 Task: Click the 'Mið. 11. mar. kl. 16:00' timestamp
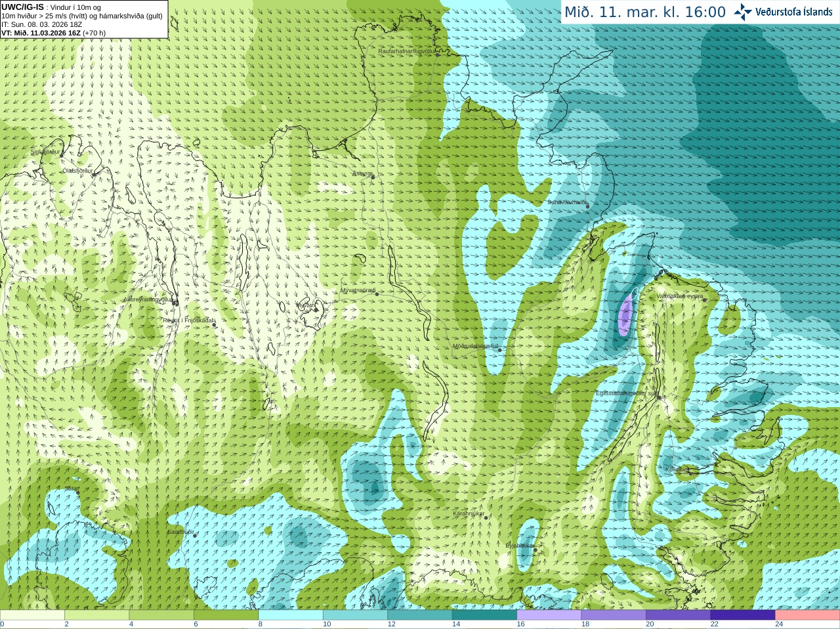coord(645,12)
